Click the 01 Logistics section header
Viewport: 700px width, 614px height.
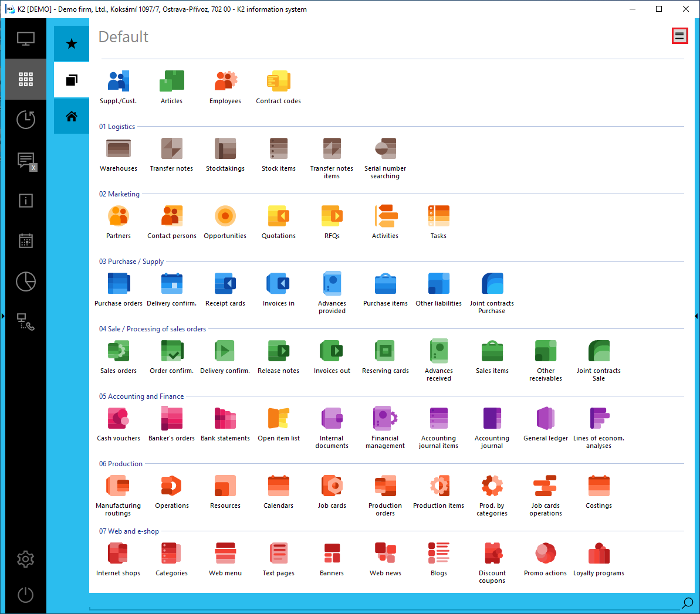tap(117, 127)
